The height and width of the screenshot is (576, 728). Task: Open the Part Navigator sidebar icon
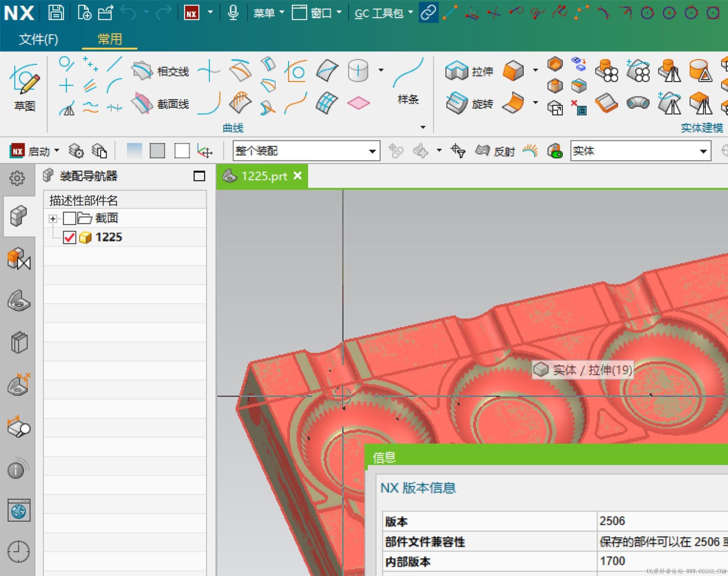tap(18, 301)
